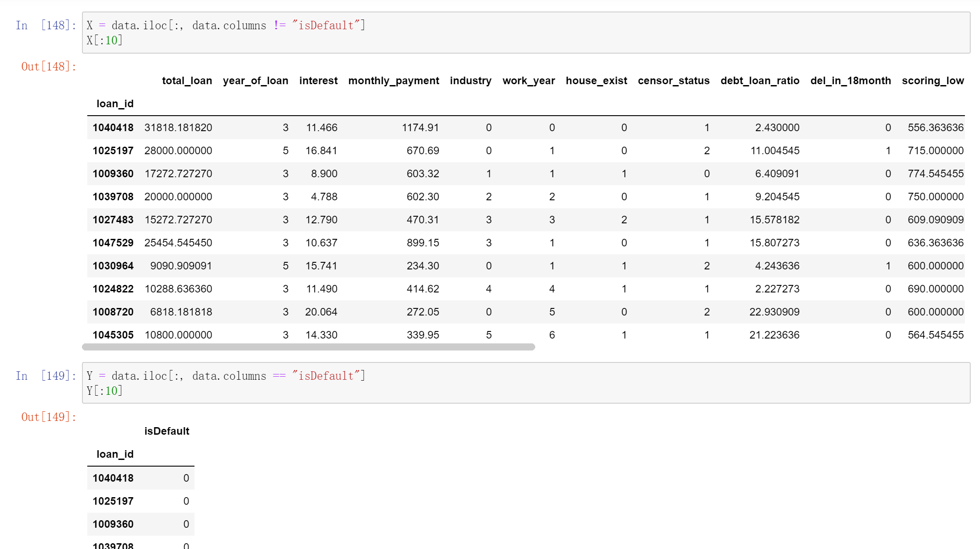980x549 pixels.
Task: Click the scoring_low column header
Action: [x=933, y=81]
